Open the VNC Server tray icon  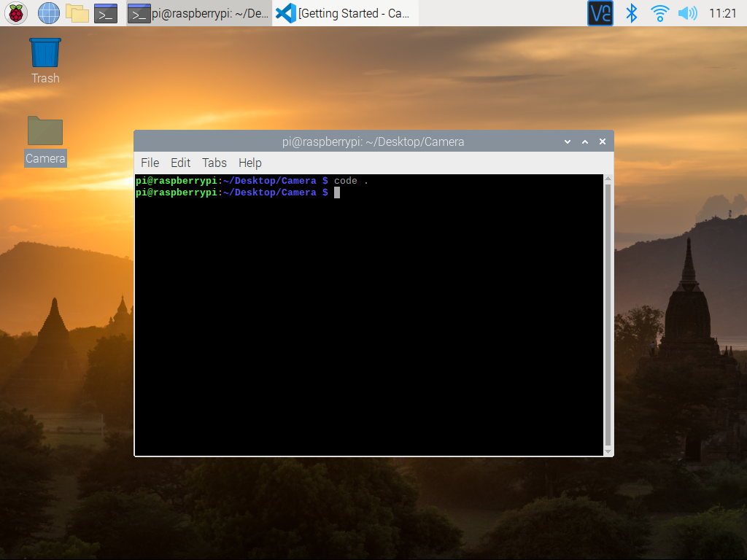(600, 12)
